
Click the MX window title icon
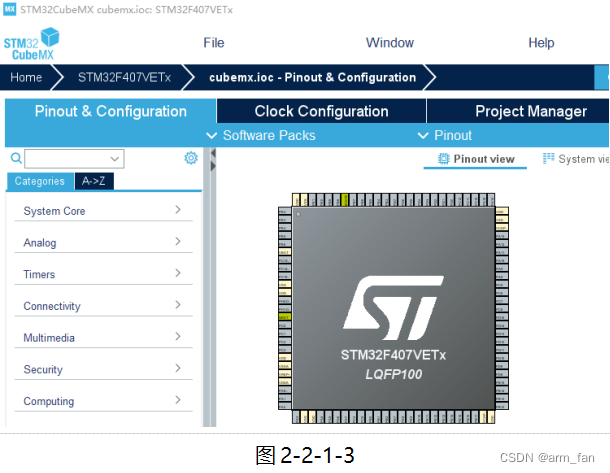point(10,9)
